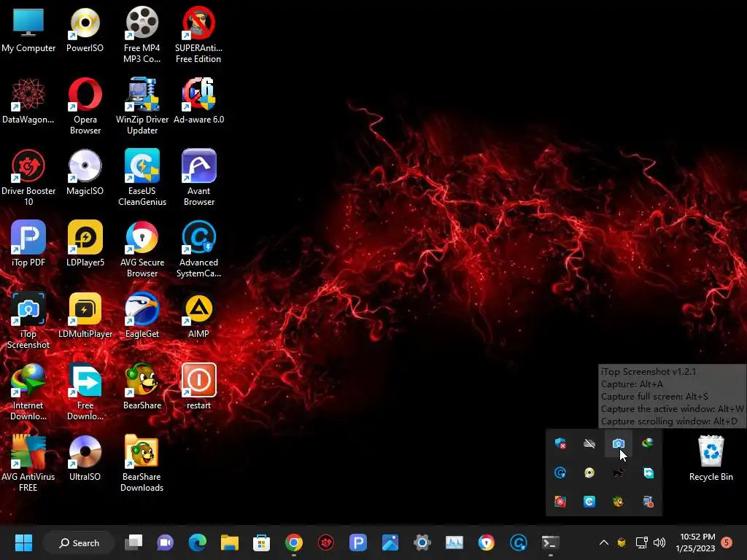Select the Avant Browser shortcut
The image size is (747, 560).
(x=198, y=179)
